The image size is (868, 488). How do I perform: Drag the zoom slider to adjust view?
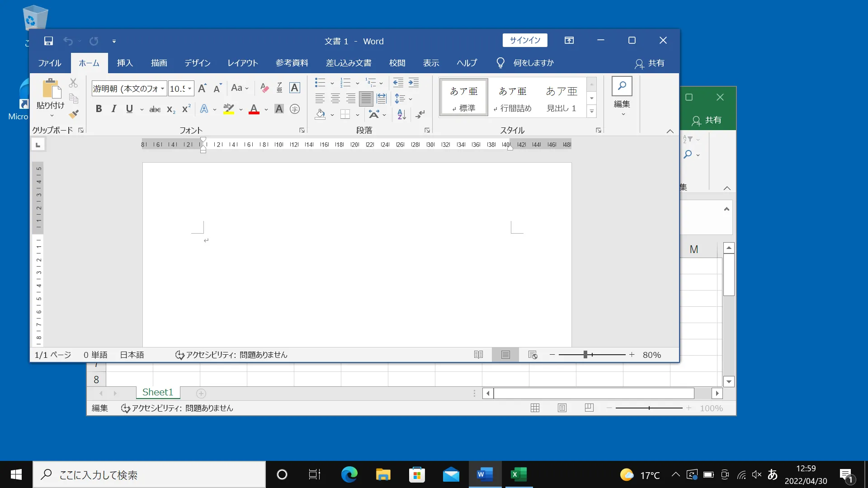[x=585, y=355]
